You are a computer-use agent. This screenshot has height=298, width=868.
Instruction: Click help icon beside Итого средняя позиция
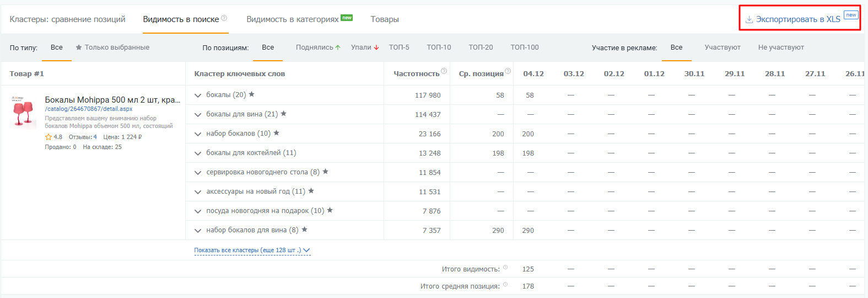(x=505, y=284)
